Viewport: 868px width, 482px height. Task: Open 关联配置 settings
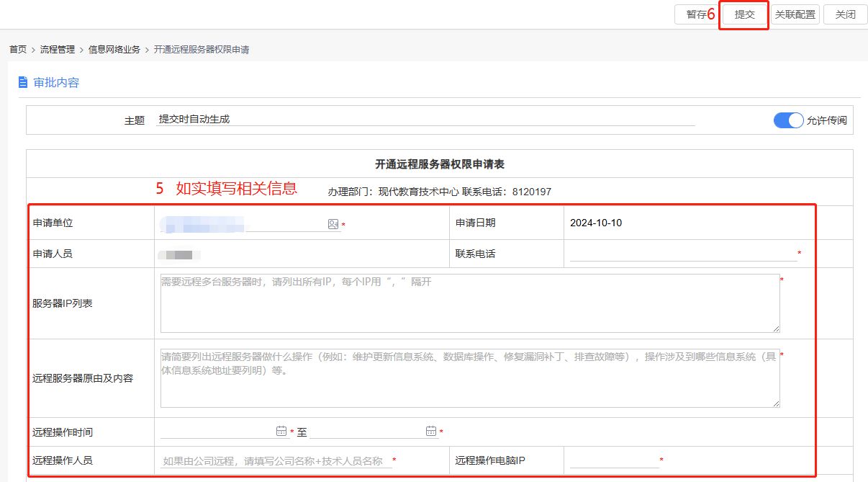click(795, 15)
